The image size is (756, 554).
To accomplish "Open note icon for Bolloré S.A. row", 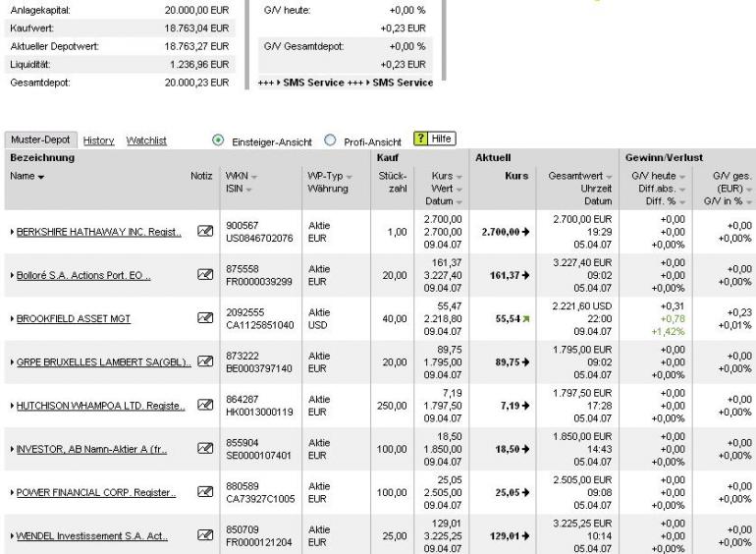I will click(205, 274).
